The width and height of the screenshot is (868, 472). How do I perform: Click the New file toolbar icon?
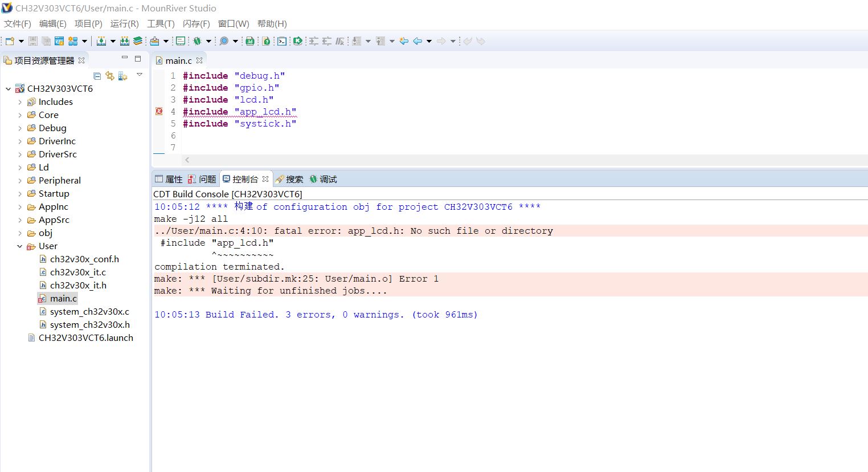10,41
